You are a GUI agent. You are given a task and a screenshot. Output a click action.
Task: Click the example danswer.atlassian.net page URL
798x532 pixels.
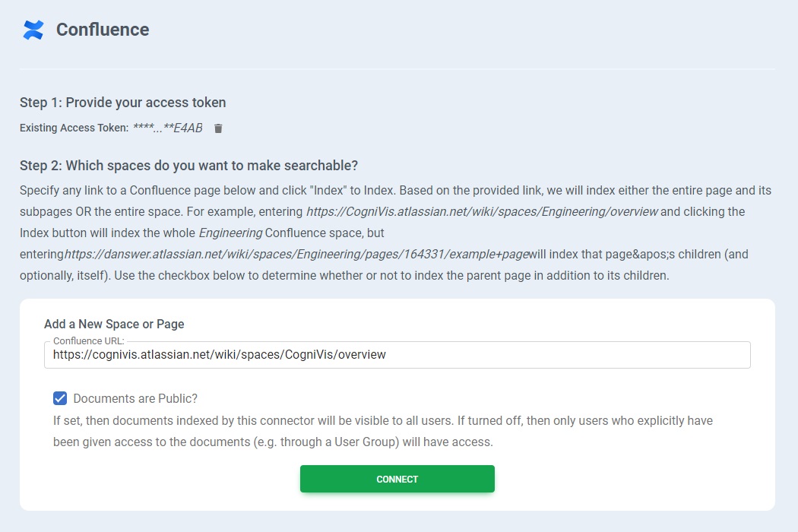pos(296,254)
